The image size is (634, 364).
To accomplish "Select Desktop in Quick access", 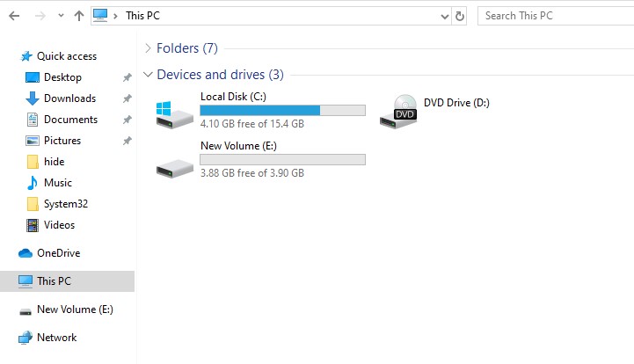I will [x=62, y=77].
